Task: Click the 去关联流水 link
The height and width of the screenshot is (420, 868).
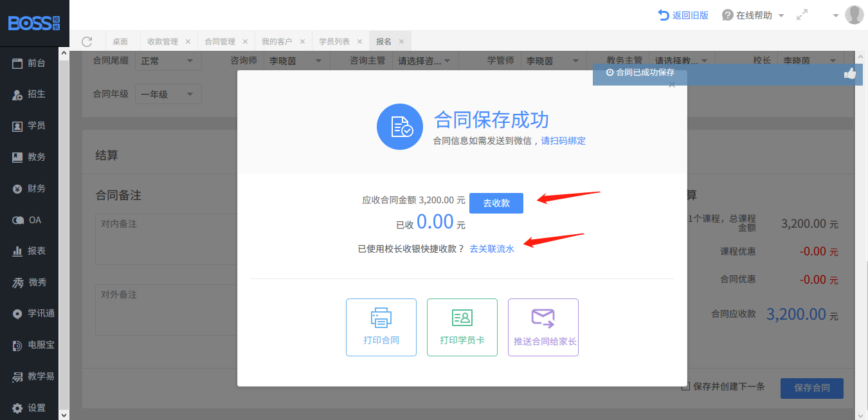Action: [x=492, y=249]
